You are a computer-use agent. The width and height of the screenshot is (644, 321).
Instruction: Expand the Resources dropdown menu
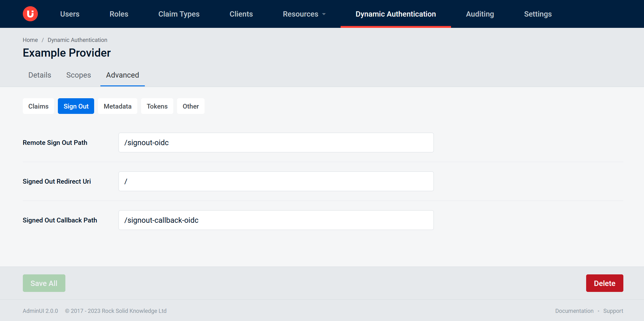[x=304, y=14]
